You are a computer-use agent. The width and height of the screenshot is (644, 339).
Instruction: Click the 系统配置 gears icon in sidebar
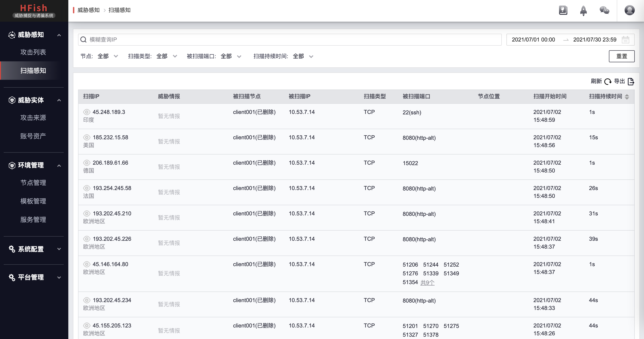12,249
